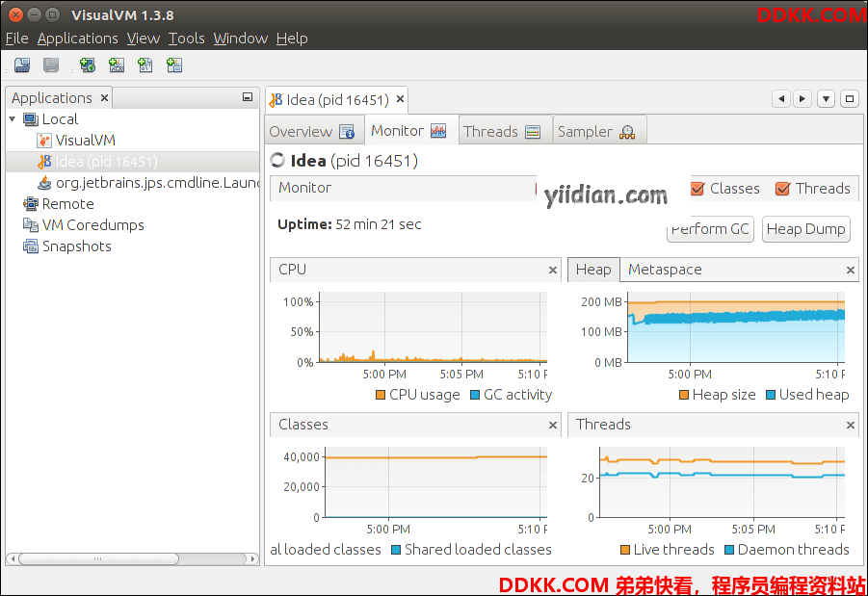Maximize the document window area

click(849, 99)
